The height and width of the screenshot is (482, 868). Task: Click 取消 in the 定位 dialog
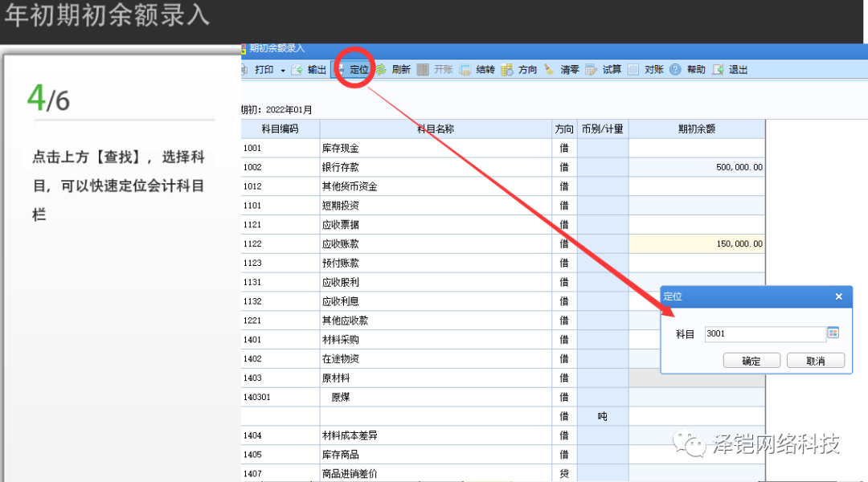point(815,361)
